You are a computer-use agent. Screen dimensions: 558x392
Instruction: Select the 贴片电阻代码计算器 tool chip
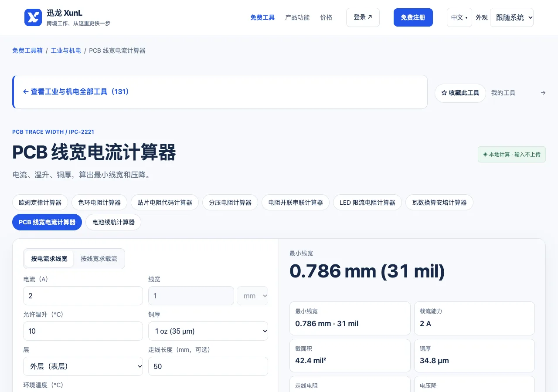point(165,203)
